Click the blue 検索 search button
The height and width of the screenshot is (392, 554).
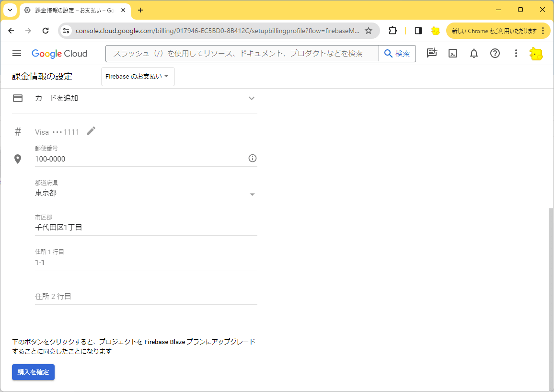point(397,53)
